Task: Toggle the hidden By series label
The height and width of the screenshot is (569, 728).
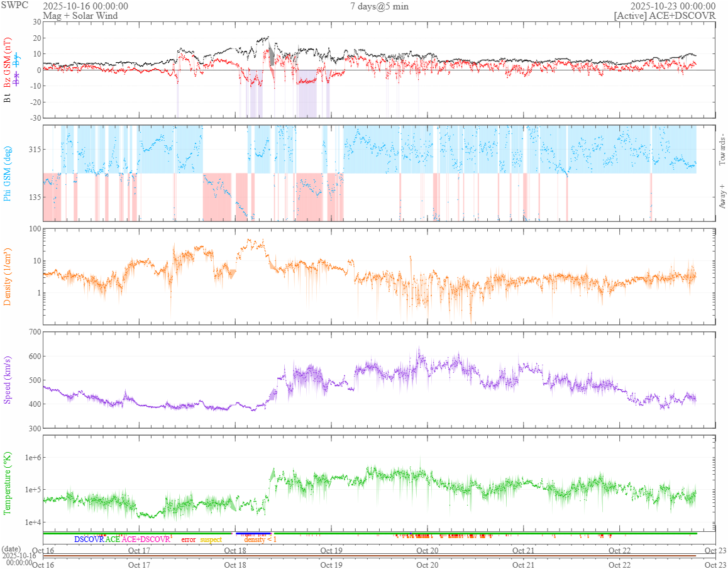Action: pyautogui.click(x=17, y=60)
